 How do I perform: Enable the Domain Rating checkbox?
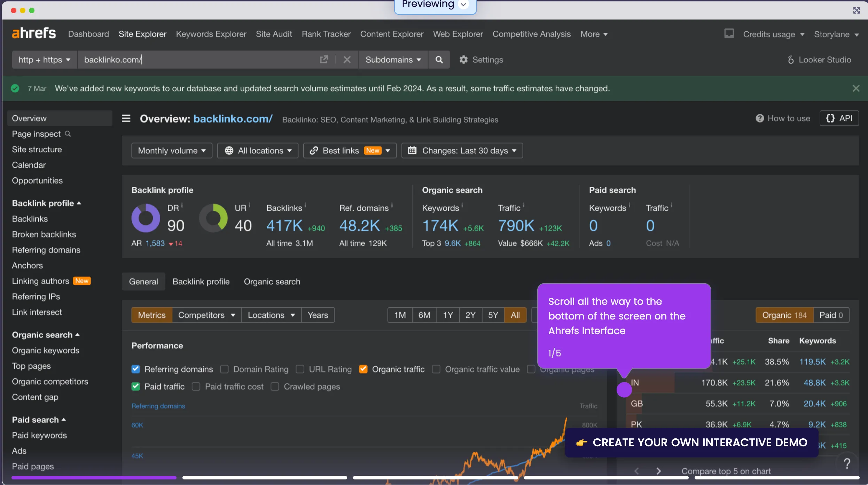(x=225, y=369)
